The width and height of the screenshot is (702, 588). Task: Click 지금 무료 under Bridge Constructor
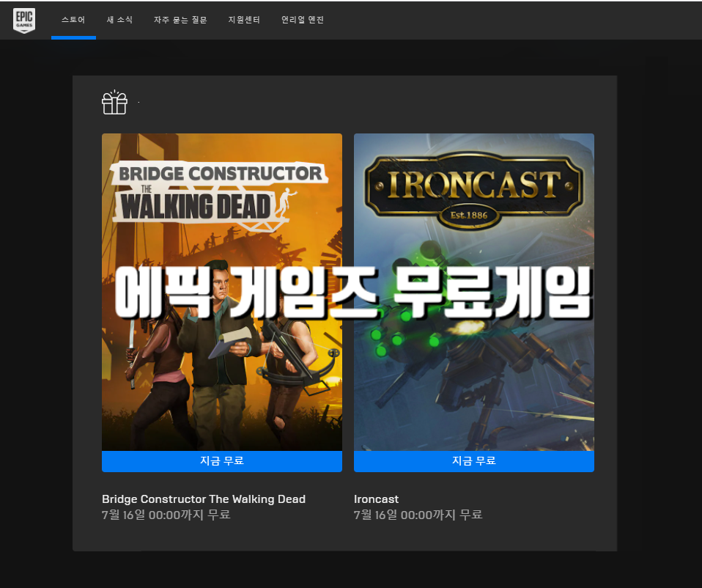222,461
